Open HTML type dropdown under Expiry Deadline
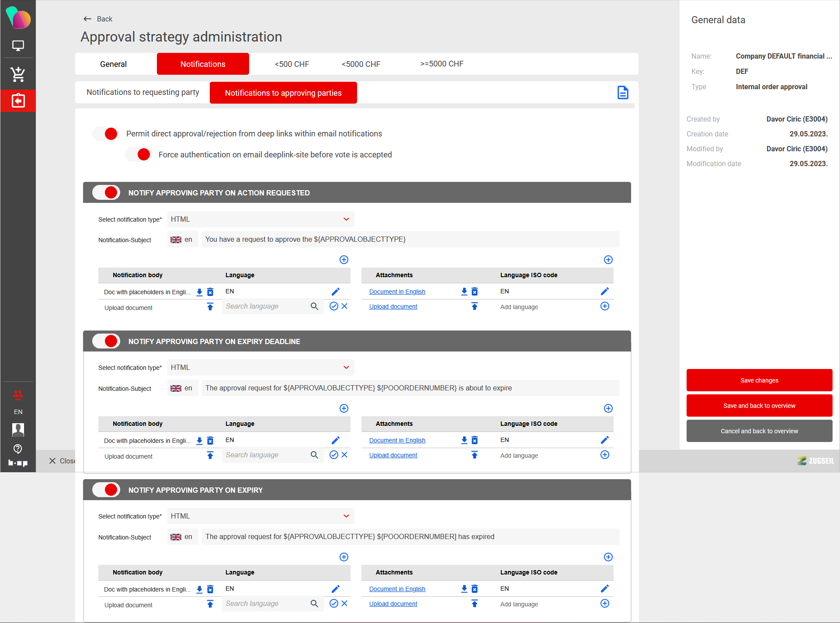 coord(260,367)
